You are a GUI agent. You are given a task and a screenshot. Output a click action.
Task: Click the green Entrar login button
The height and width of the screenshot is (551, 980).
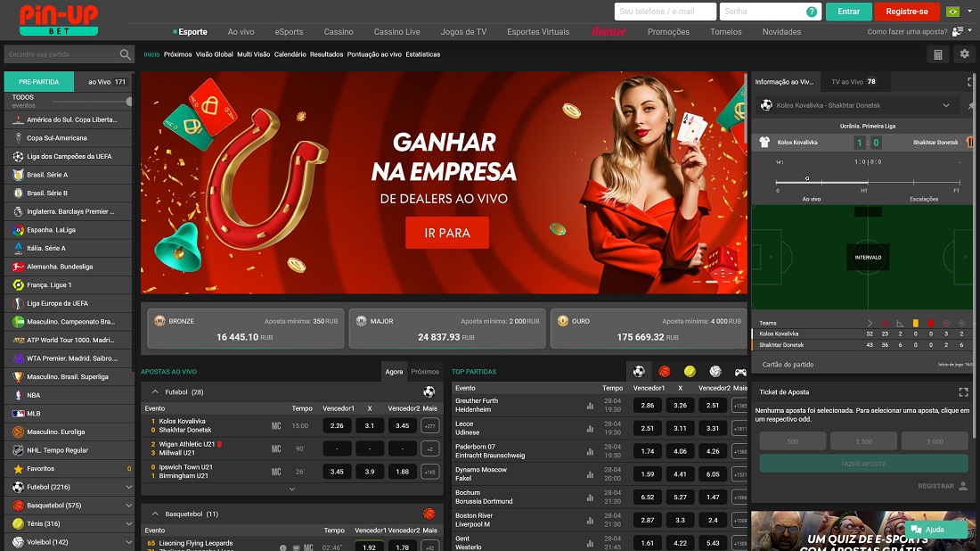(x=848, y=12)
